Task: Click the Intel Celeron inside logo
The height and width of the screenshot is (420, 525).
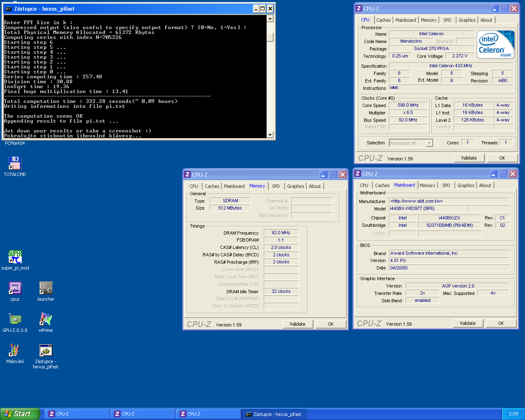Action: [495, 45]
